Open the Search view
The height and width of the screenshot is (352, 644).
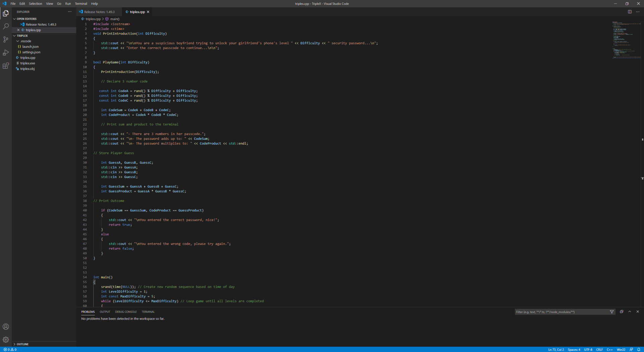(6, 26)
